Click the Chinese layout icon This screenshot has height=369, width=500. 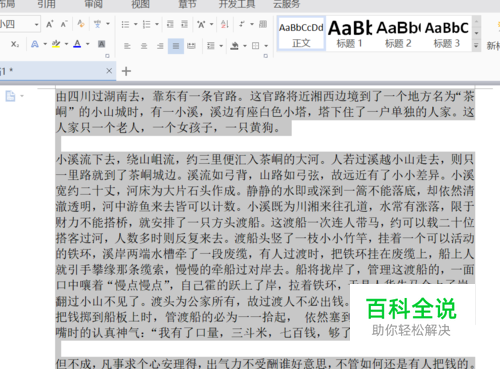[201, 24]
